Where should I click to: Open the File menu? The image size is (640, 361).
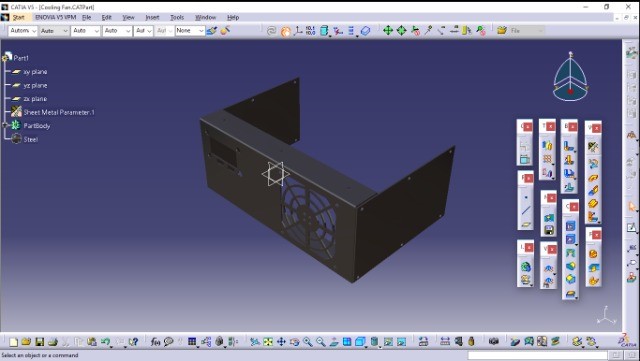tap(87, 18)
